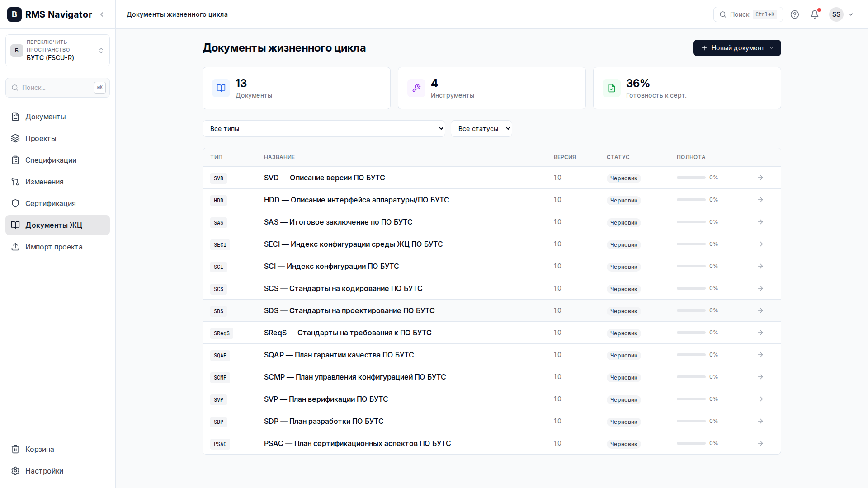Viewport: 868px width, 488px height.
Task: Click version 1.0 in SDS row
Action: [x=557, y=310]
